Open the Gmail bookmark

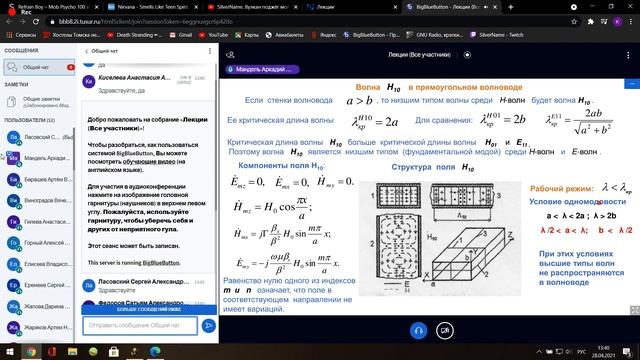pyautogui.click(x=181, y=35)
